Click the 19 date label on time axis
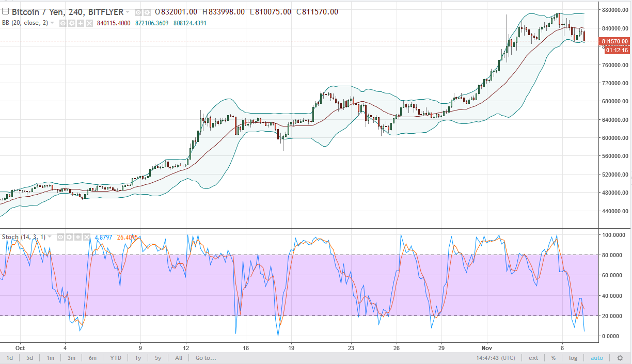This screenshot has width=632, height=364. point(291,347)
